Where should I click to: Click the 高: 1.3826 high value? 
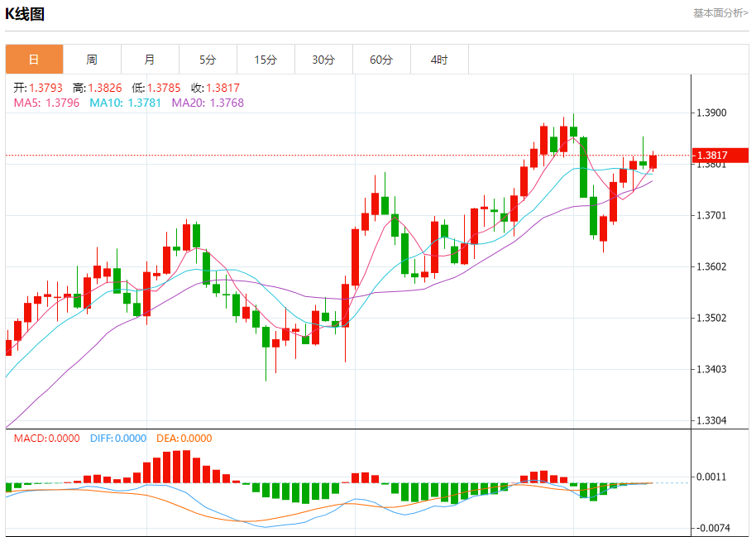click(98, 88)
